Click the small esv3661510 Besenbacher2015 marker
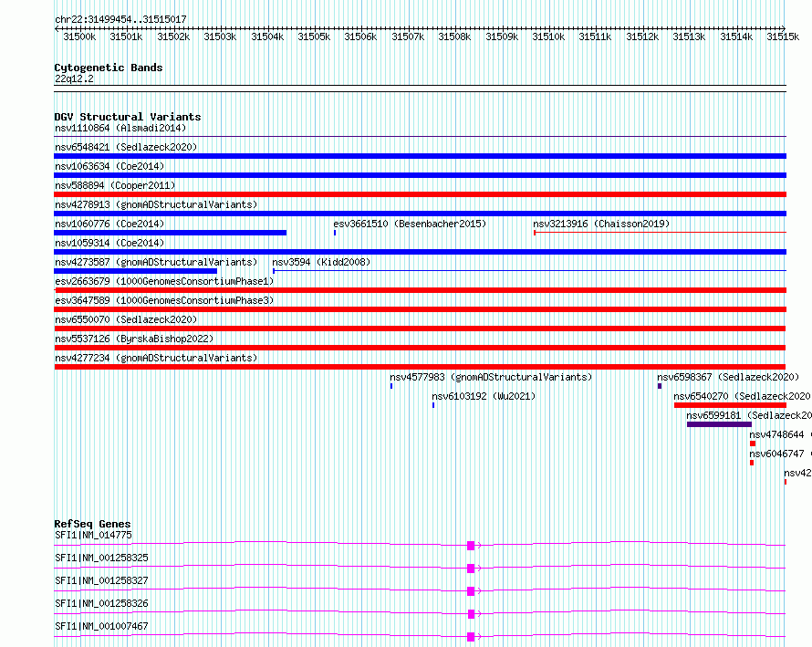 335,233
